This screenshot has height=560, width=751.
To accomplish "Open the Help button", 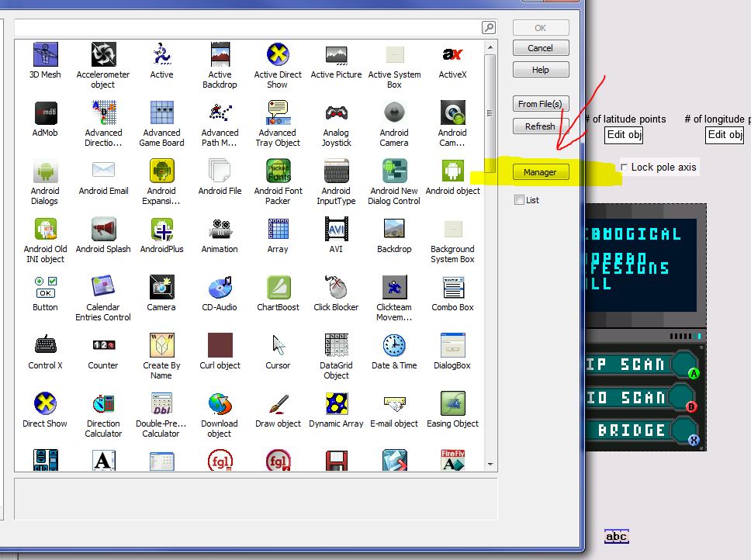I will click(541, 70).
